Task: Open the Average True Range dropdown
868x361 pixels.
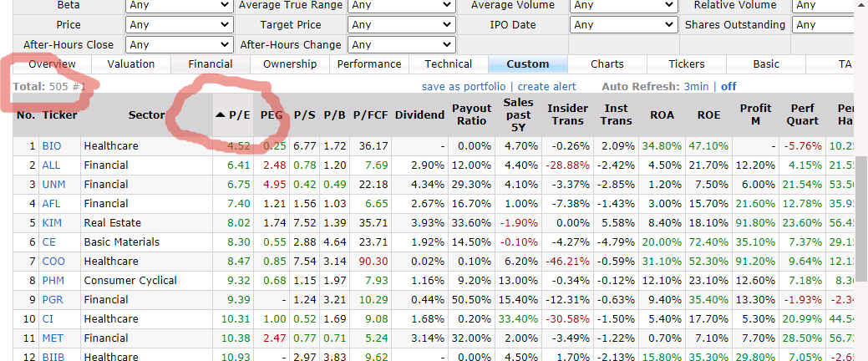Action: (402, 5)
